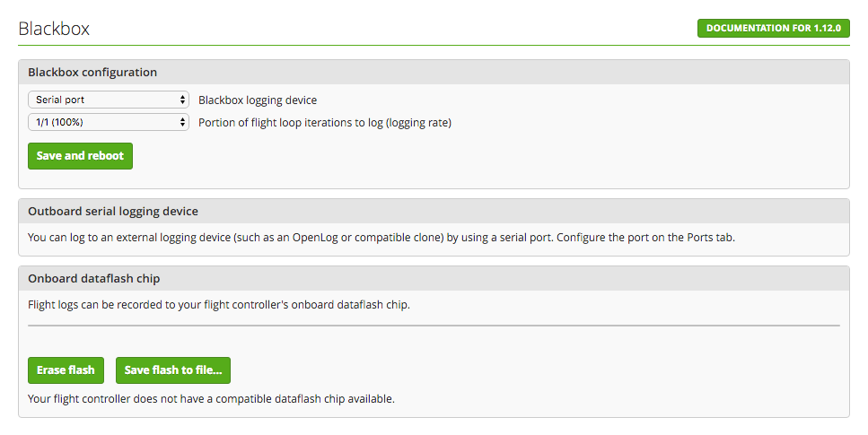Click the arrow icon on logging rate select
Image resolution: width=868 pixels, height=435 pixels.
click(x=183, y=122)
